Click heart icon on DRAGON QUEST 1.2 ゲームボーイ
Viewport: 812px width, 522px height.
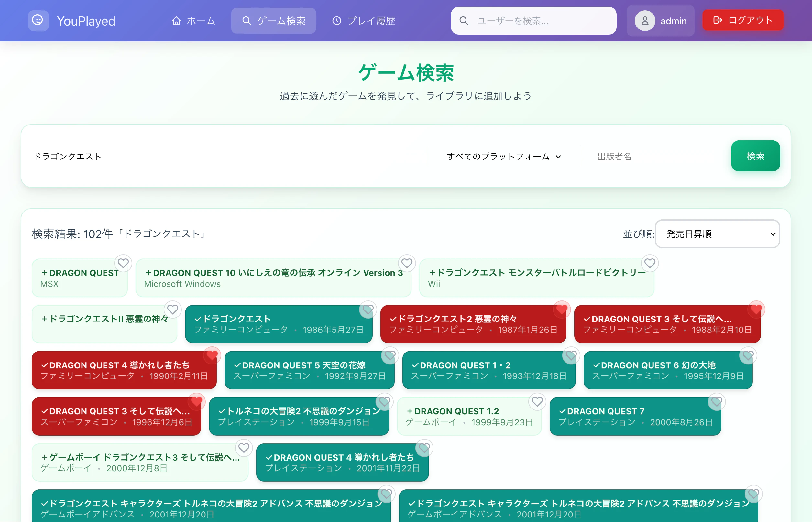tap(537, 401)
